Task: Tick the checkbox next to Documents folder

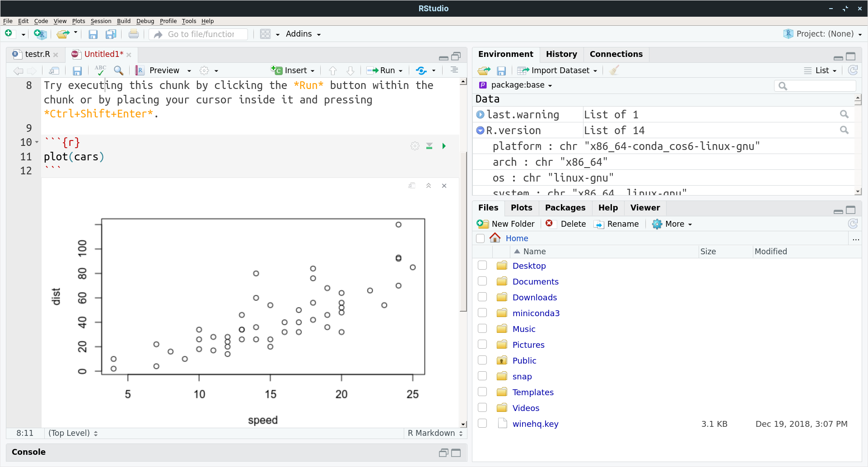Action: coord(482,281)
